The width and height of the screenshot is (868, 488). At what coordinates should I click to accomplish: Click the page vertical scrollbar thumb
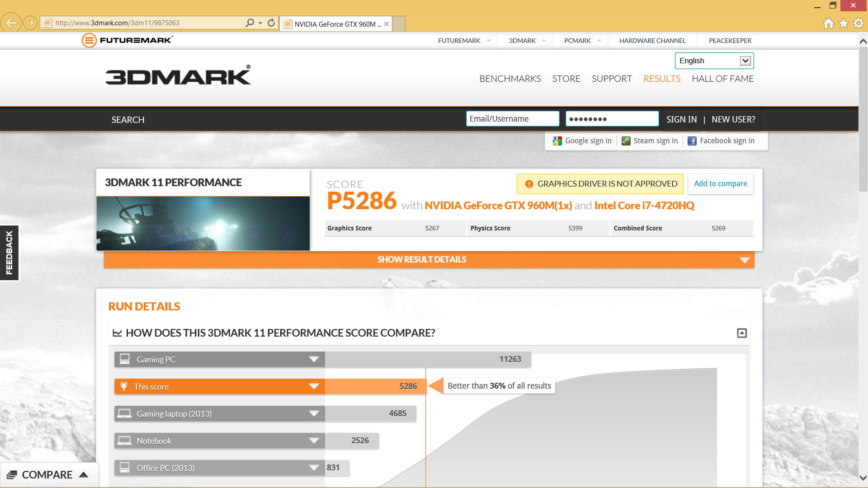point(863,120)
